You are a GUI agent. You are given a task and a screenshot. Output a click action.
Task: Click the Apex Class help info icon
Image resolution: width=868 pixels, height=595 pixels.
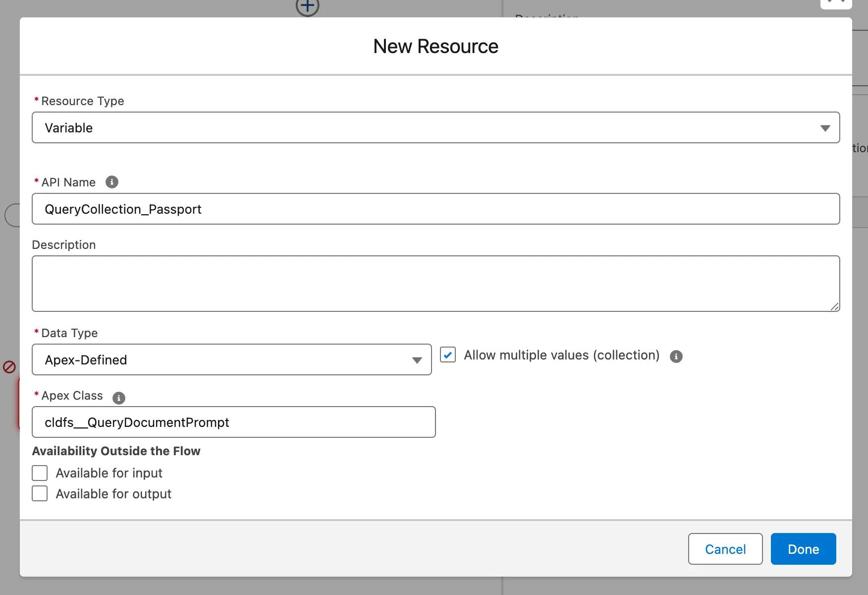click(x=119, y=398)
